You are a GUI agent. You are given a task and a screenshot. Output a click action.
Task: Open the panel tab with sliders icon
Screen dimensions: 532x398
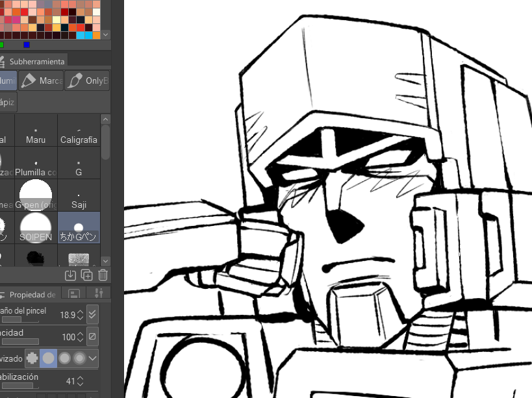pyautogui.click(x=99, y=293)
